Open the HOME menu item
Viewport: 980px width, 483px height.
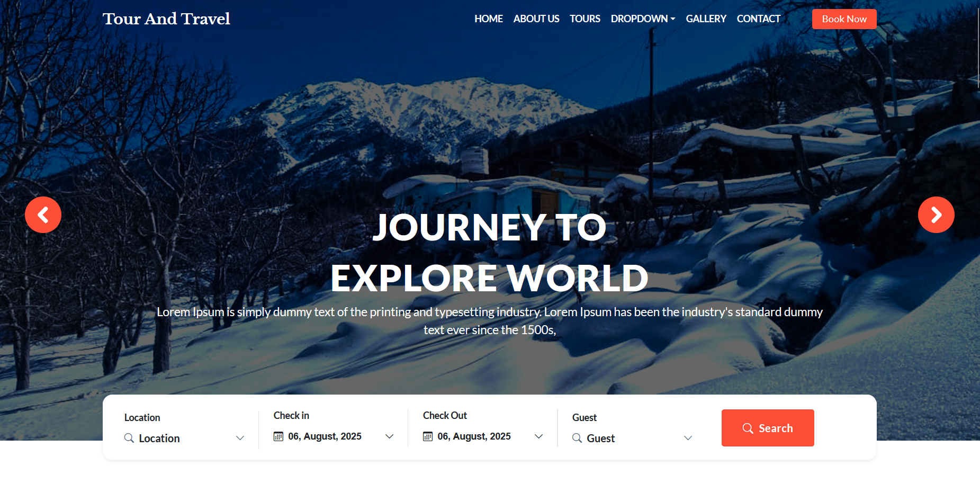489,19
